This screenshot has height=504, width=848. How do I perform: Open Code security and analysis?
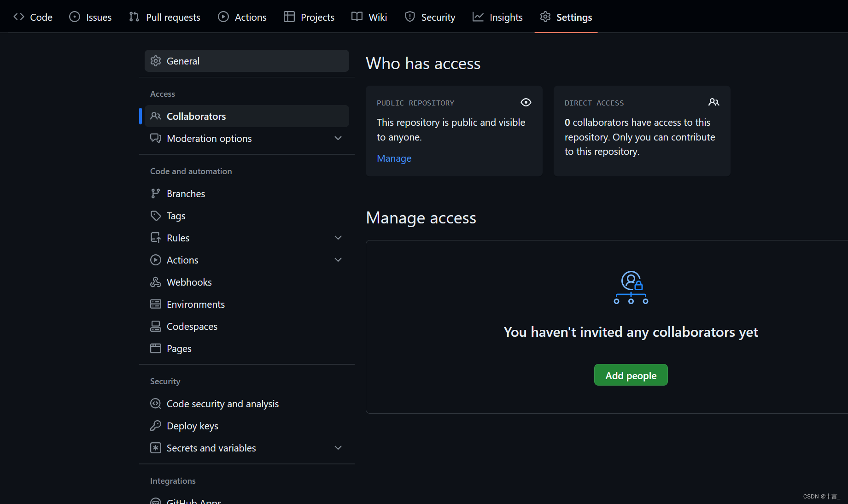click(x=247, y=404)
